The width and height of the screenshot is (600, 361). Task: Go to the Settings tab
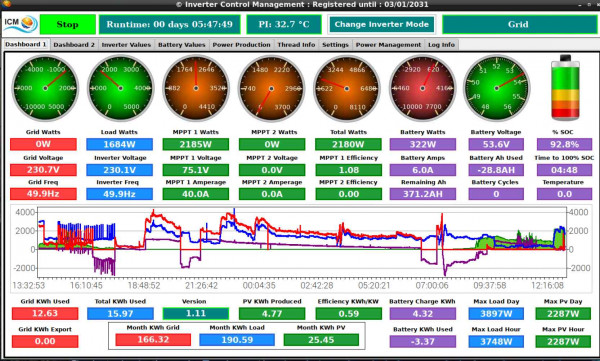click(x=335, y=45)
